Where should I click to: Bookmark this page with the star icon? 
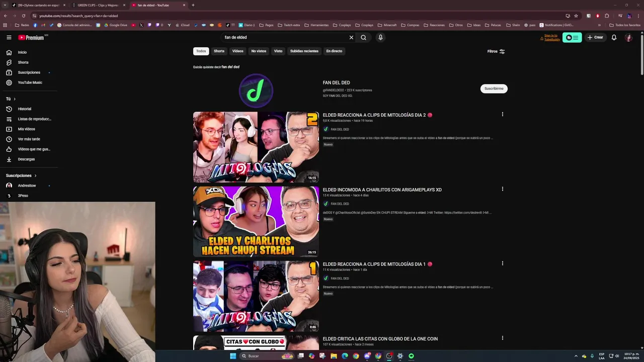(576, 16)
